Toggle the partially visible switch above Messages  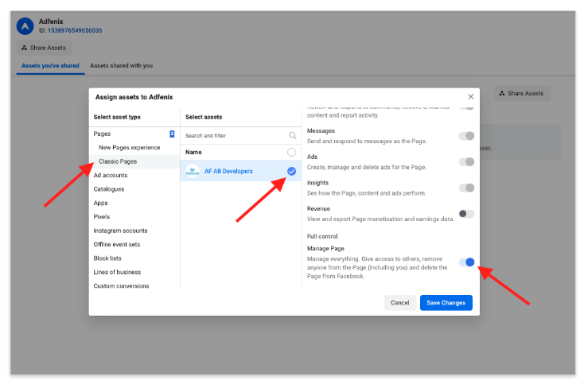tap(467, 107)
